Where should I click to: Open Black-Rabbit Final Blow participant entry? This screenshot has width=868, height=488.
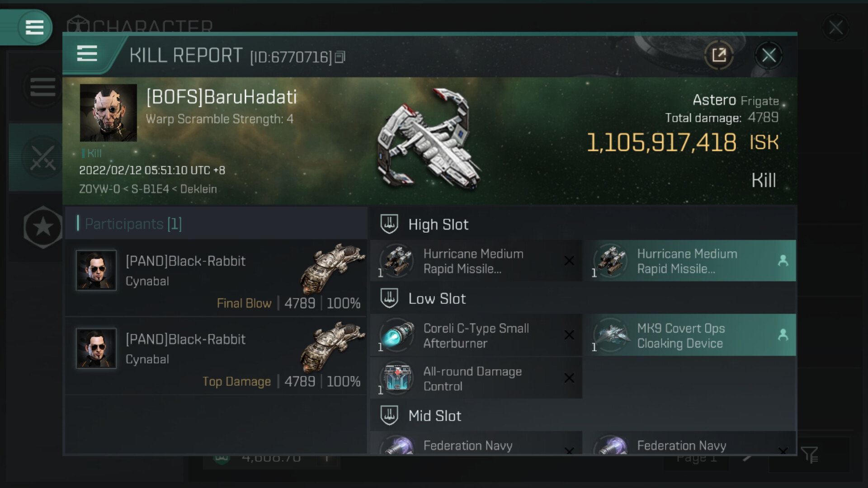click(x=216, y=277)
